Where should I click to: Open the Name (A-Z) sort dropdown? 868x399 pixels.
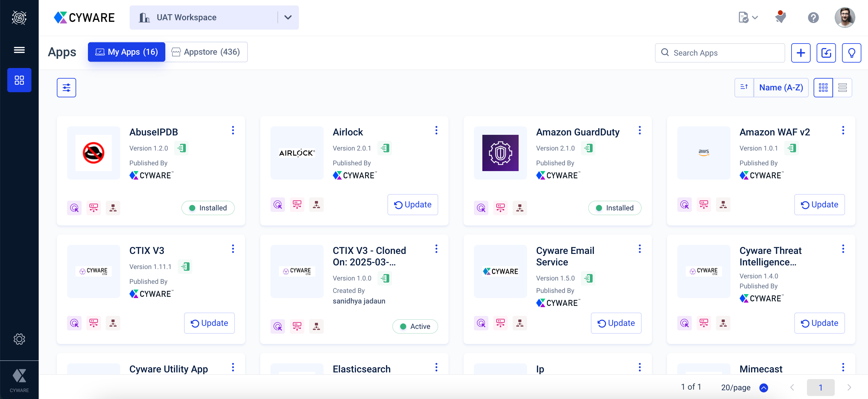[x=781, y=88]
